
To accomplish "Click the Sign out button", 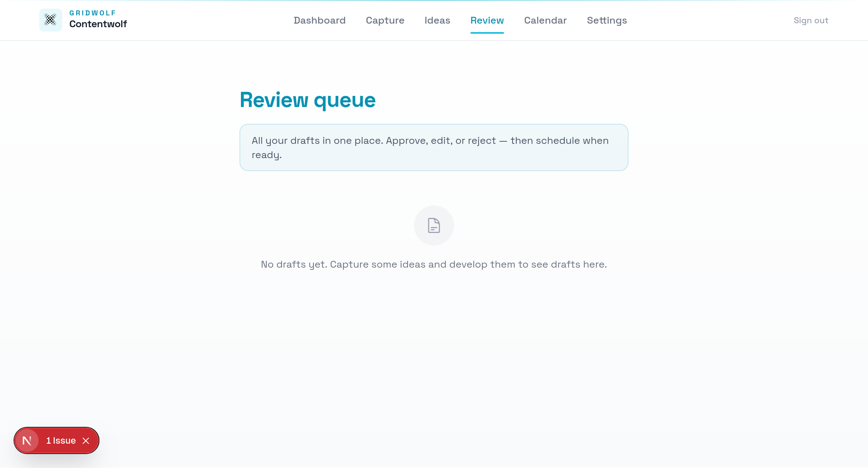I will coord(811,20).
